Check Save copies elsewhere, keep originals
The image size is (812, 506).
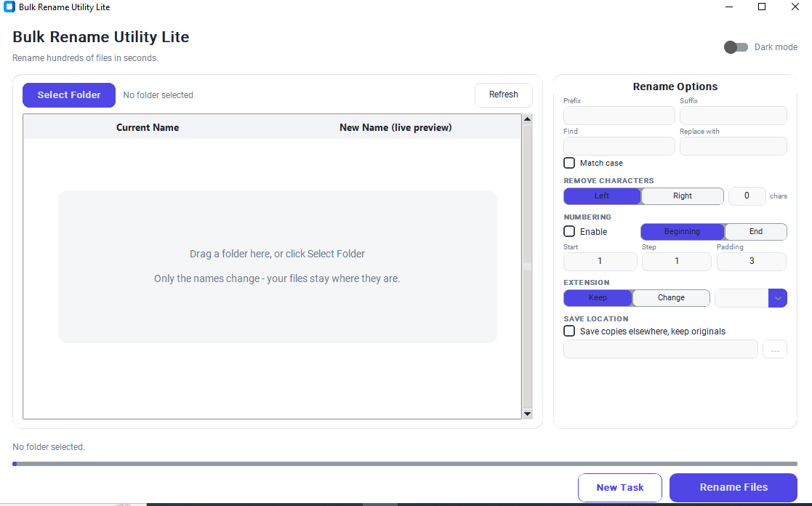(x=569, y=331)
